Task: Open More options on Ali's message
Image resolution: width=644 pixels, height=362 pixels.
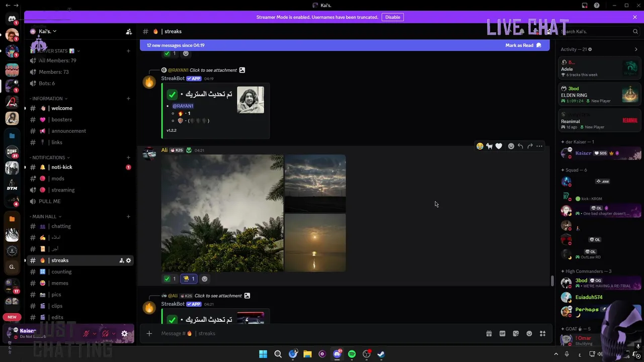Action: (539, 146)
